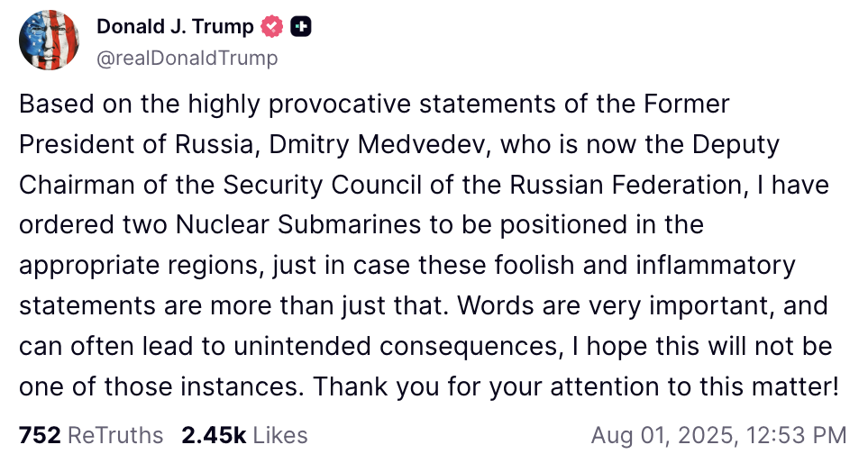Click the Likes label
Screen dimensions: 868x463
point(280,436)
